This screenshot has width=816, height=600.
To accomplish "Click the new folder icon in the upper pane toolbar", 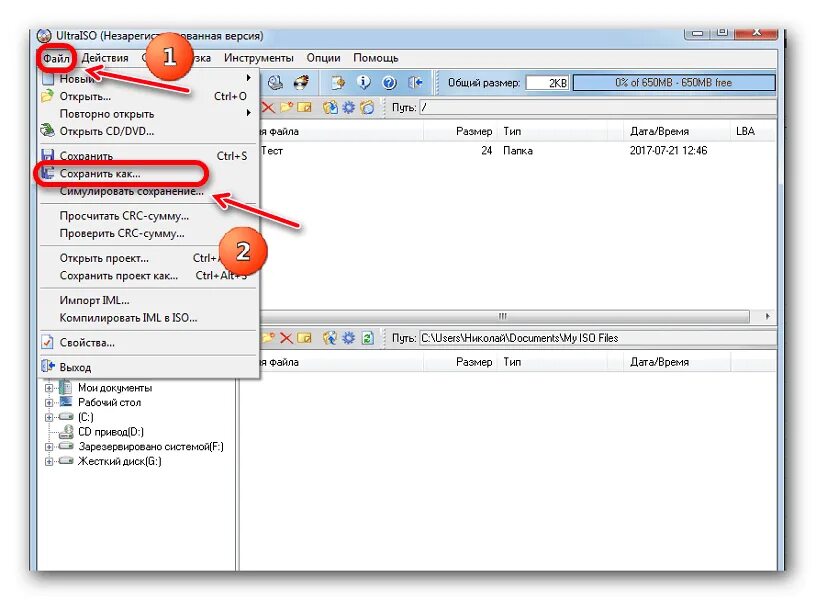I will 286,107.
